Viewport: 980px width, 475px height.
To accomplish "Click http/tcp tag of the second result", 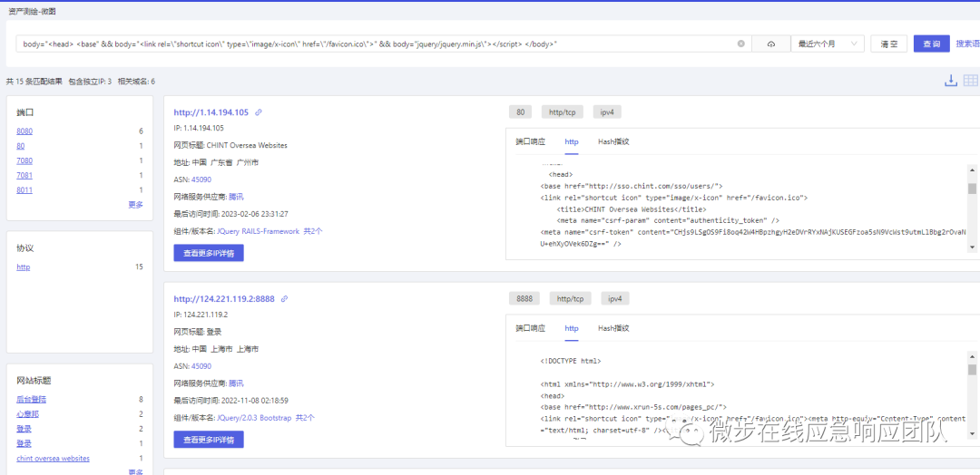I will pos(570,299).
